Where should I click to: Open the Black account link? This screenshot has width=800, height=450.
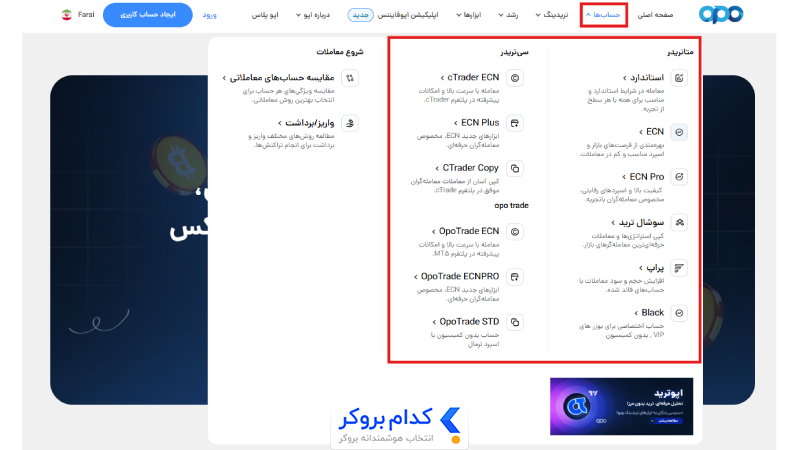[649, 312]
